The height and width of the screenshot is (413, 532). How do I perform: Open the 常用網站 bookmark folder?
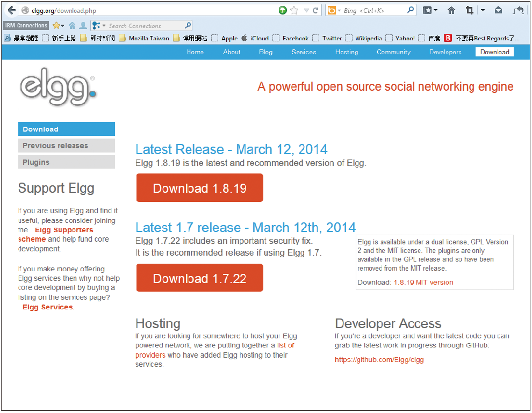pyautogui.click(x=190, y=38)
